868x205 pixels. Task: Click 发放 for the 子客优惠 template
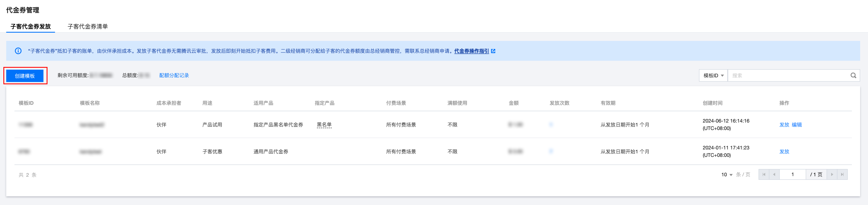point(784,151)
